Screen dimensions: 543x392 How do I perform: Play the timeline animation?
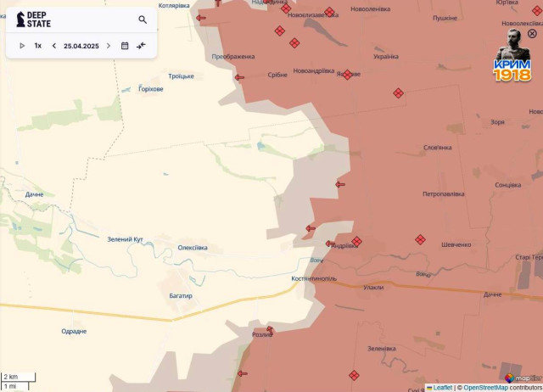click(x=22, y=46)
